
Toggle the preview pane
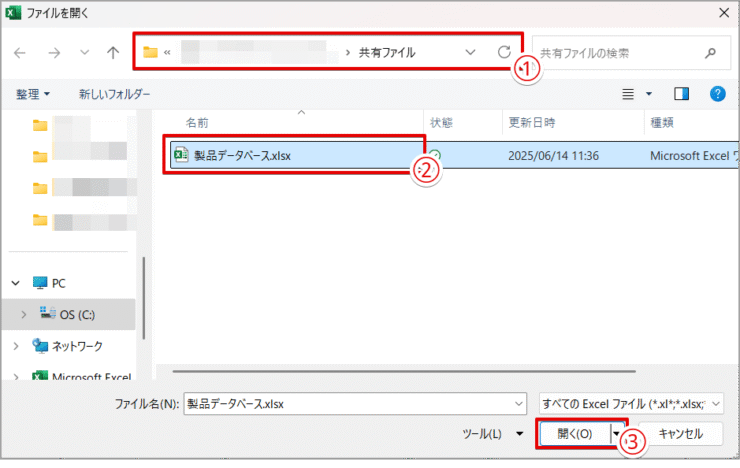point(681,94)
